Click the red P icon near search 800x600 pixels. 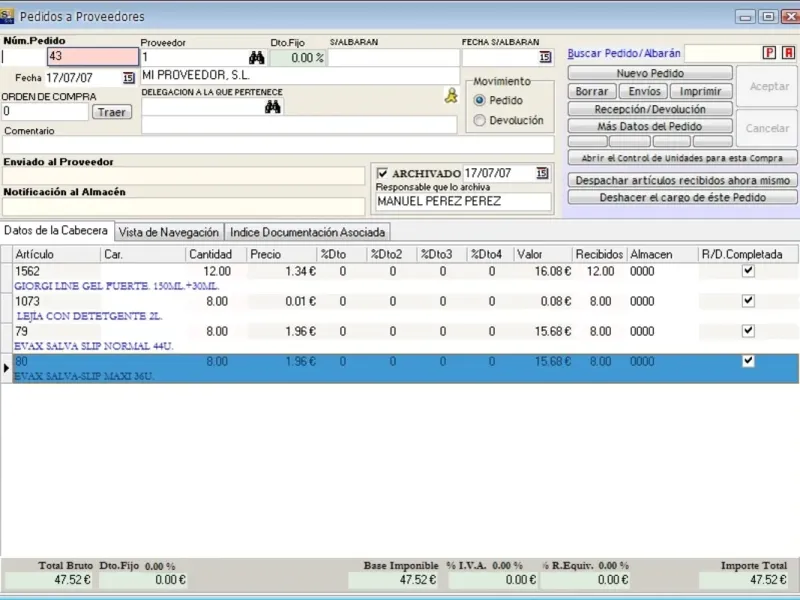(769, 53)
